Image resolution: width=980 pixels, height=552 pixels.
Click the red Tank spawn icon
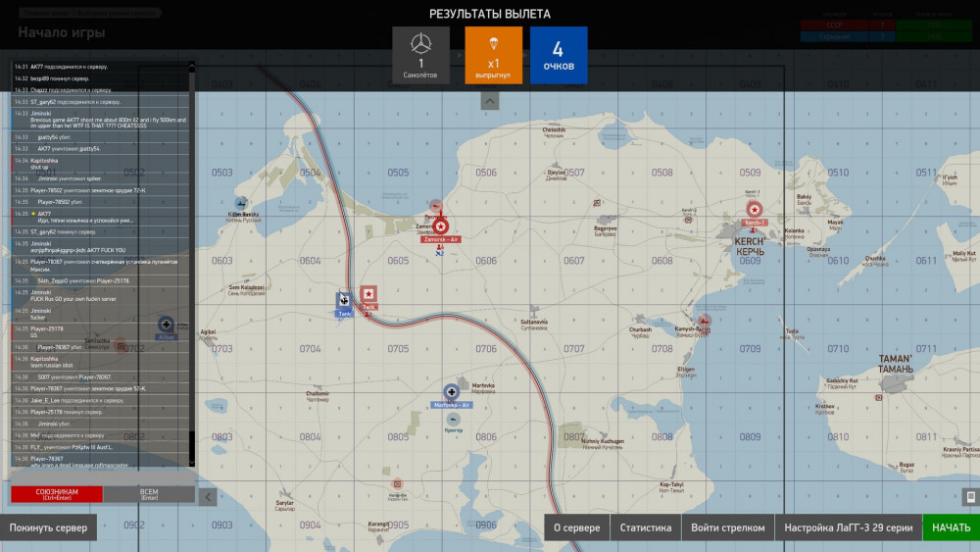point(368,294)
